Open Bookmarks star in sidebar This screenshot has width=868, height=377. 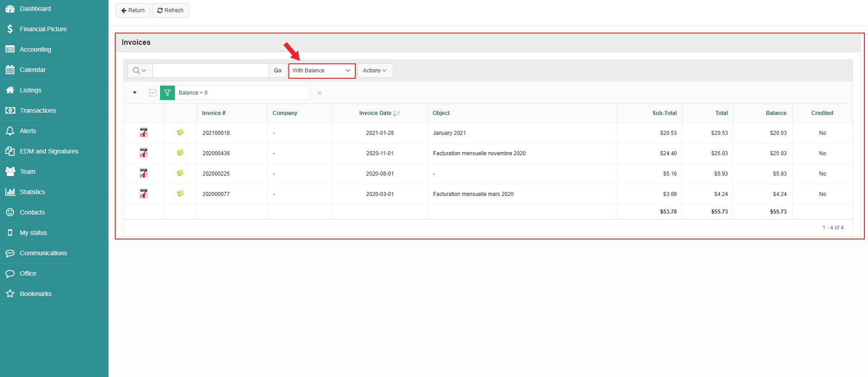pos(10,294)
